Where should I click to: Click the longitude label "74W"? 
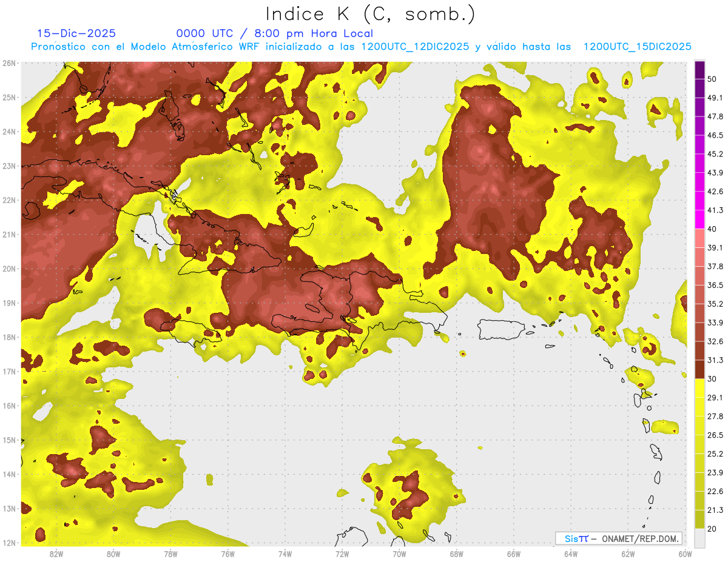285,554
